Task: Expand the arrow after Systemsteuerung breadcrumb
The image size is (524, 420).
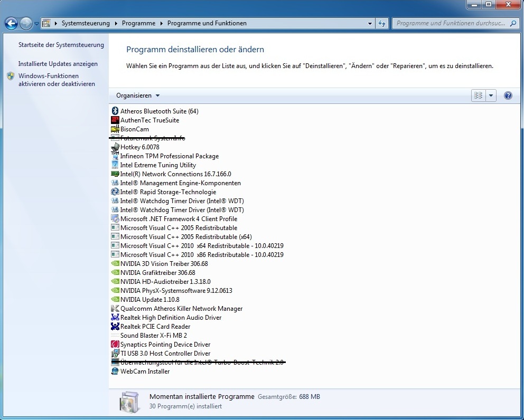Action: pos(116,23)
